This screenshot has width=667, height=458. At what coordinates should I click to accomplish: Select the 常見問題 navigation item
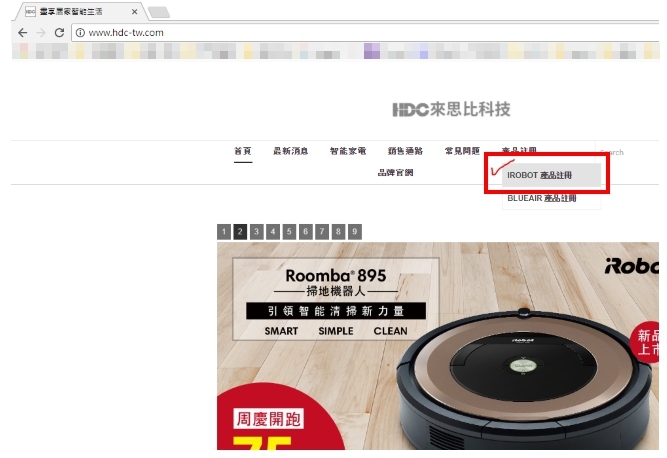point(462,151)
